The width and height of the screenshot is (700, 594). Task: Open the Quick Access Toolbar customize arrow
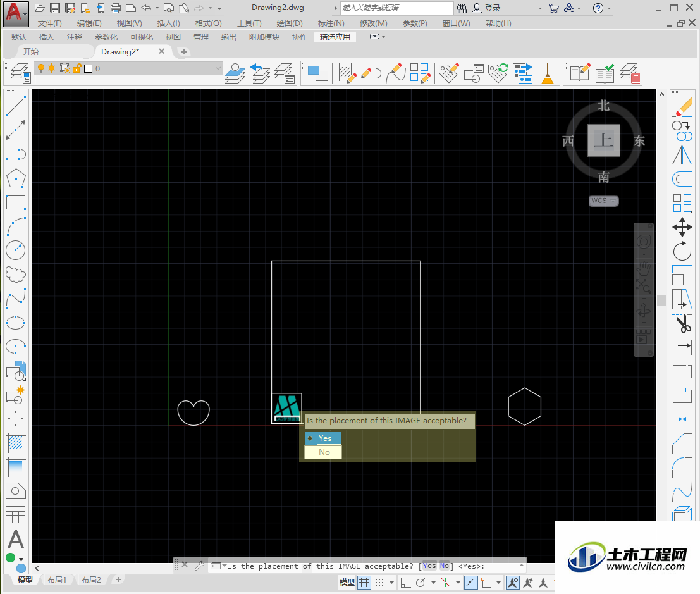click(219, 8)
